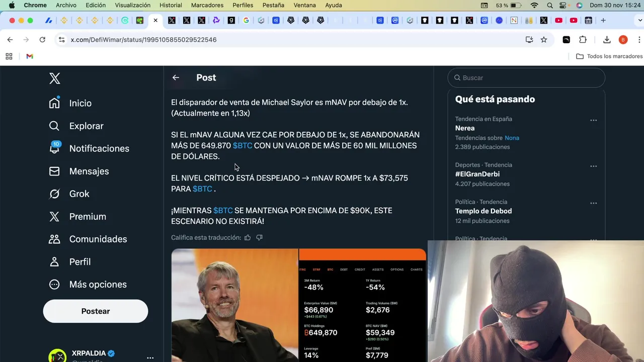The width and height of the screenshot is (644, 362).
Task: Click Chrome back navigation arrow
Action: (10, 39)
